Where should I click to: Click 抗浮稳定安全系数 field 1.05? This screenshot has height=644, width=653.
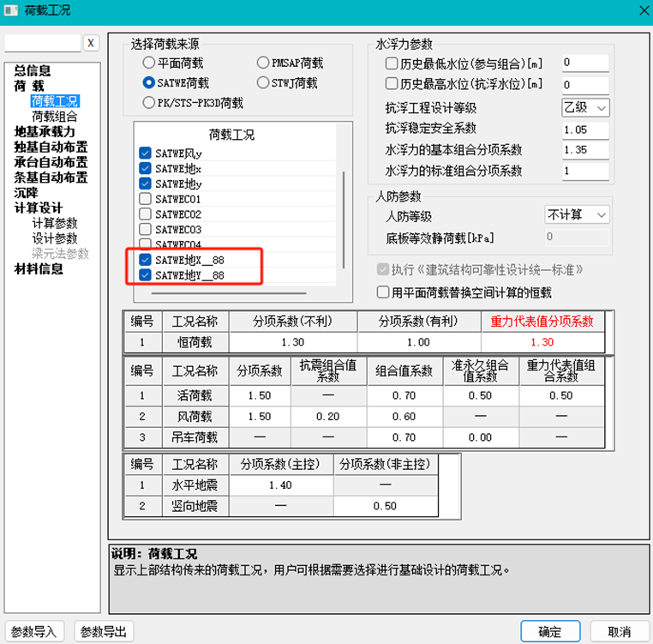[585, 129]
